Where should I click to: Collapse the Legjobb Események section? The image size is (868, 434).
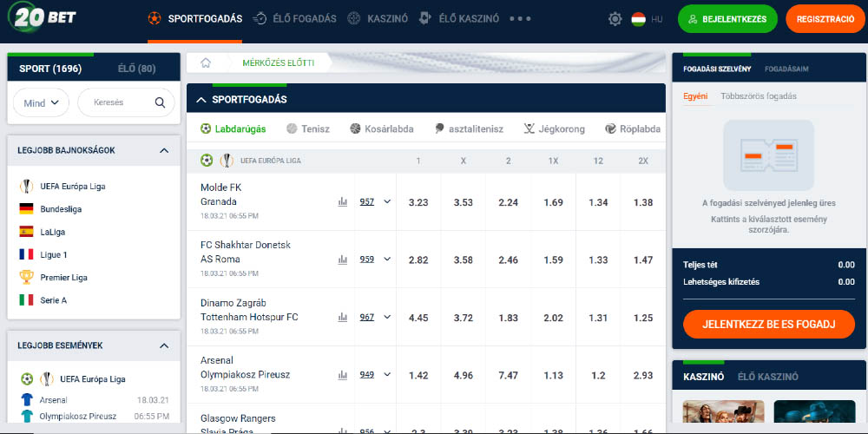(x=164, y=345)
